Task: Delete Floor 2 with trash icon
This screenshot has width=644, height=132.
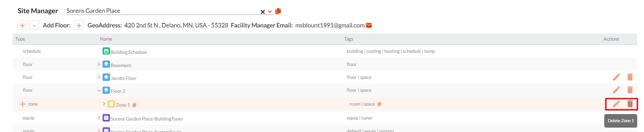Action: (630, 90)
